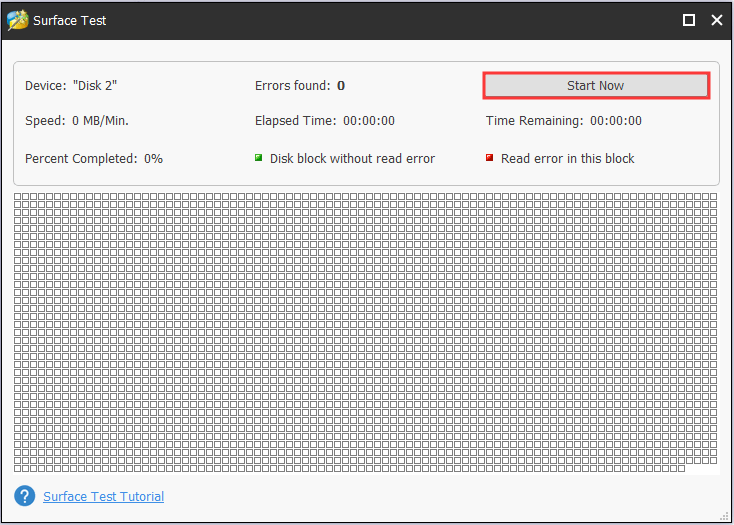Click the Elapsed Time value
The height and width of the screenshot is (525, 734).
click(x=369, y=121)
